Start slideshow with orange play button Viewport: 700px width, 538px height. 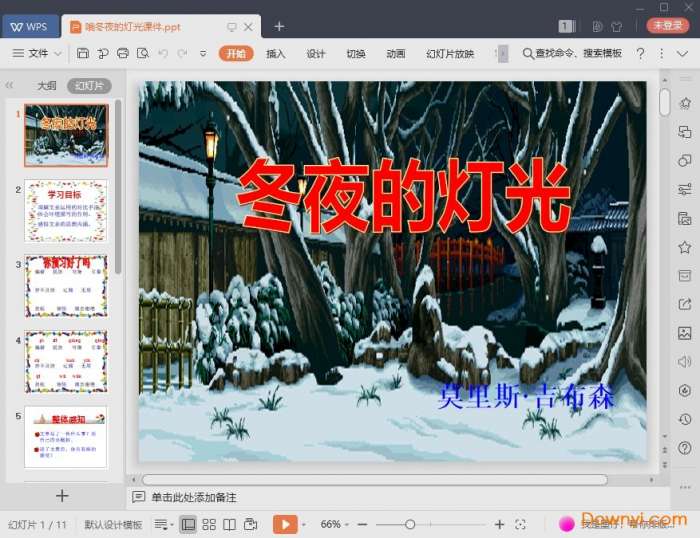click(x=285, y=525)
